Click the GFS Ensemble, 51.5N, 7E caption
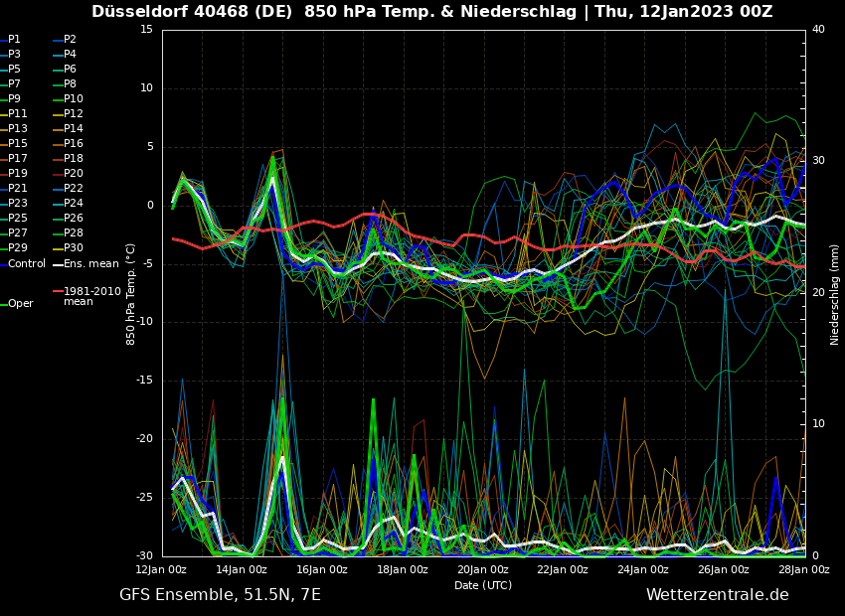Image resolution: width=845 pixels, height=616 pixels. click(x=220, y=595)
